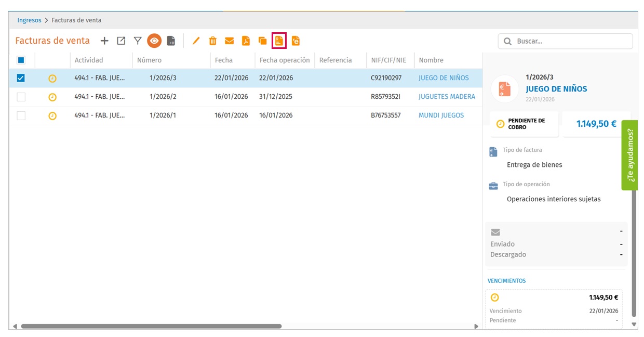Check the checkbox for invoice 1/2026/1

pyautogui.click(x=21, y=115)
